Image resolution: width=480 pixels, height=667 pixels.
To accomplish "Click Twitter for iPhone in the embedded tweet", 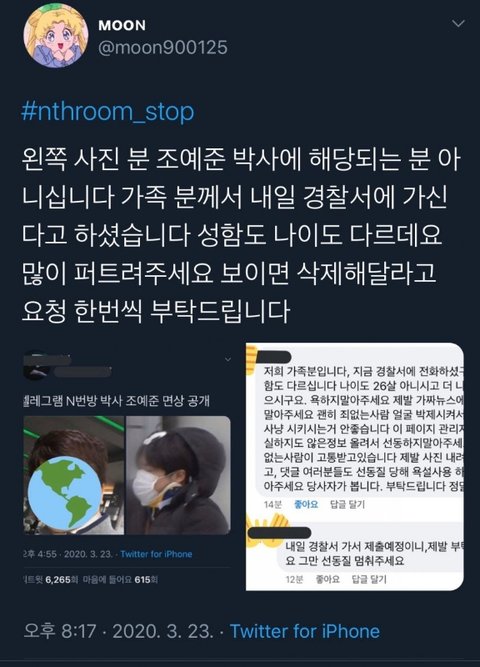I will click(156, 554).
